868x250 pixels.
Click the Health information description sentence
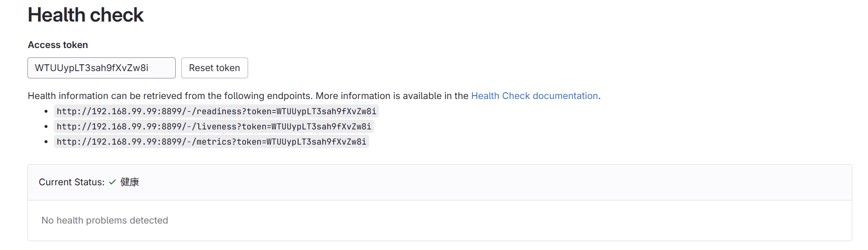coord(196,96)
